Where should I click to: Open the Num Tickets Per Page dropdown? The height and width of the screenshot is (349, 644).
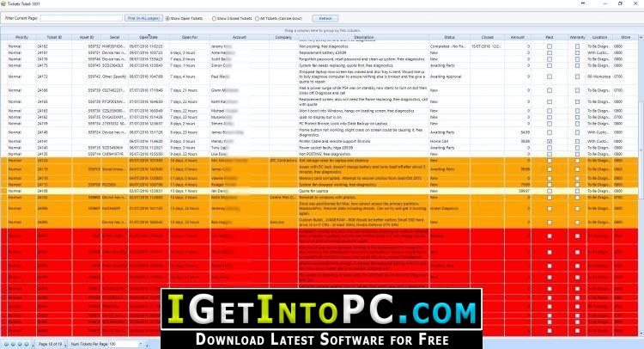point(141,344)
